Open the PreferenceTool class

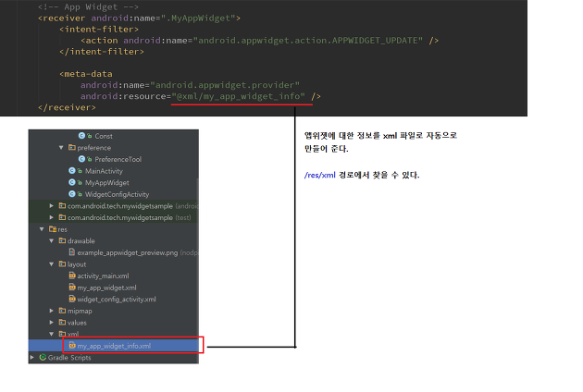click(x=118, y=159)
